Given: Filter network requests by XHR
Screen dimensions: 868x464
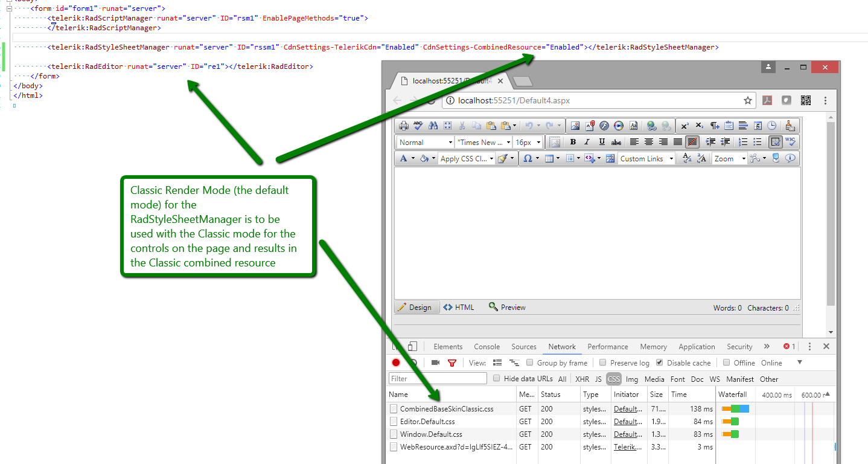Looking at the screenshot, I should click(x=582, y=379).
